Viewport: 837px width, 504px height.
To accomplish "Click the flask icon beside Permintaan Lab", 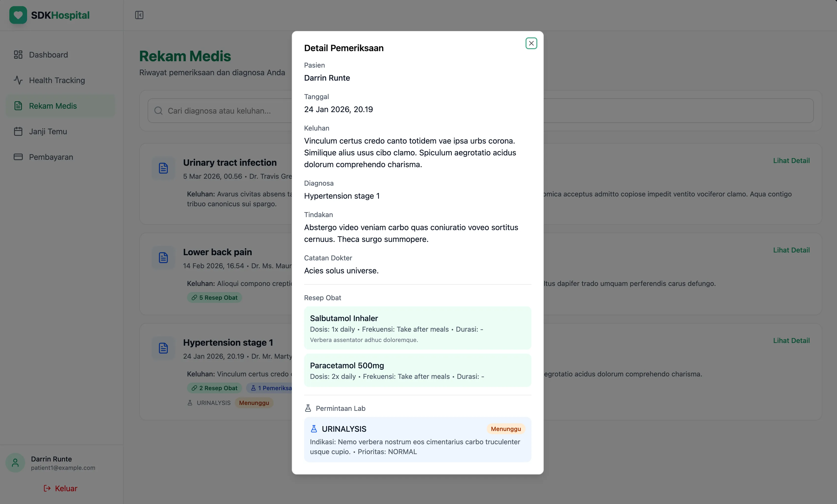I will (x=308, y=408).
